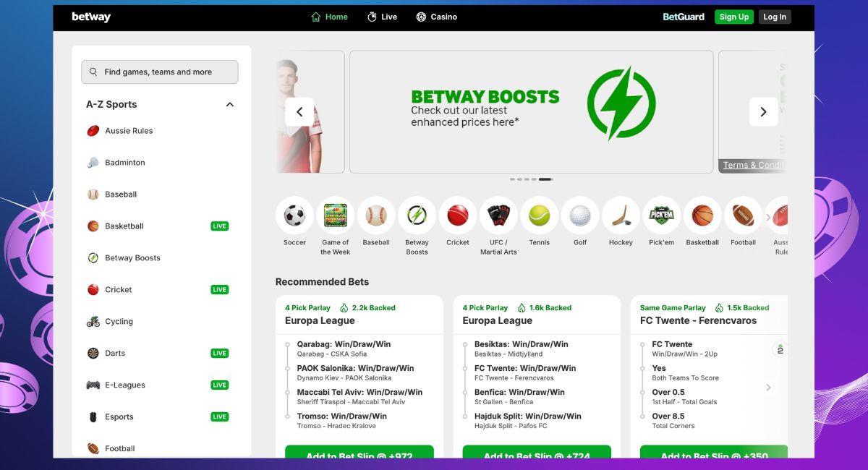Click the active banner pagination indicator
Viewport: 868px width, 470px height.
pyautogui.click(x=545, y=179)
